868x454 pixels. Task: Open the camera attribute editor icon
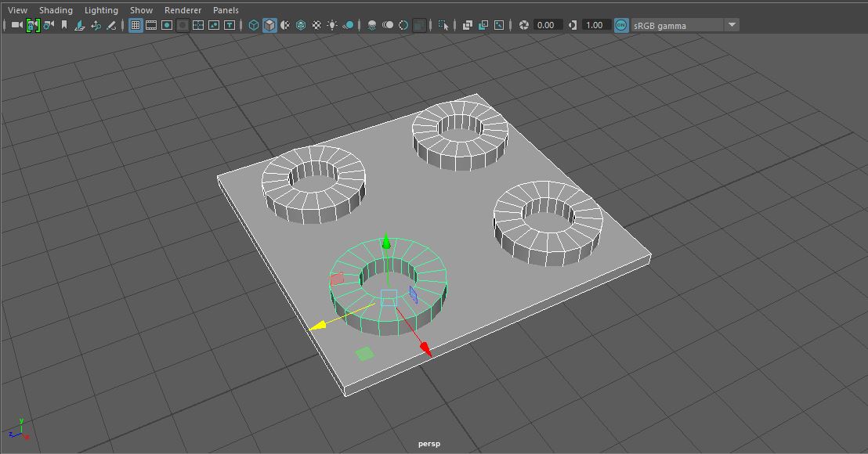(47, 25)
